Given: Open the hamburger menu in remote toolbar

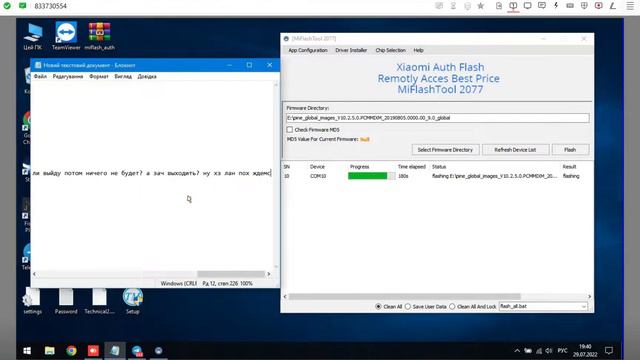Looking at the screenshot, I should point(630,6).
